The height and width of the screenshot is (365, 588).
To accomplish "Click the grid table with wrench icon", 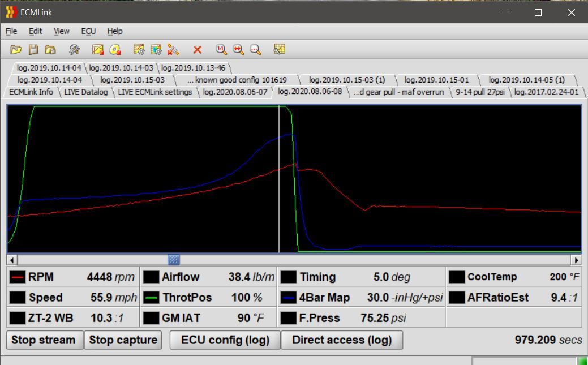I will point(280,50).
